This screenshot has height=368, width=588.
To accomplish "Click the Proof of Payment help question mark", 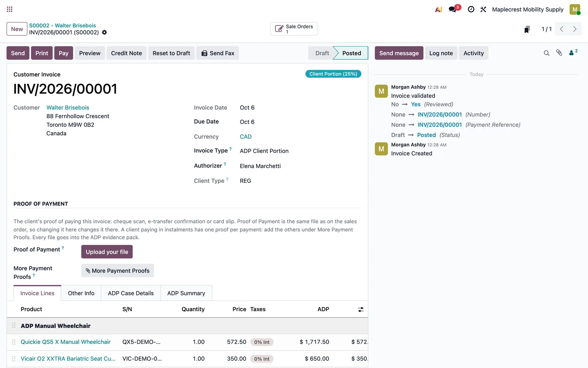I will point(63,248).
